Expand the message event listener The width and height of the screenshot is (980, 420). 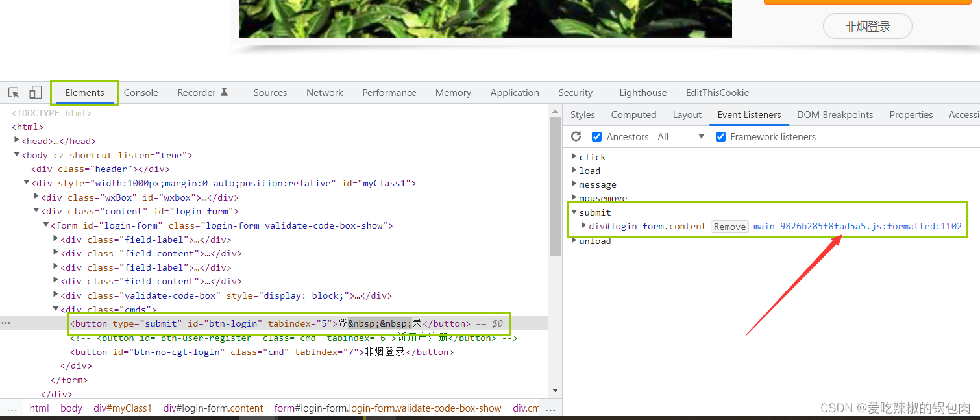pyautogui.click(x=574, y=184)
